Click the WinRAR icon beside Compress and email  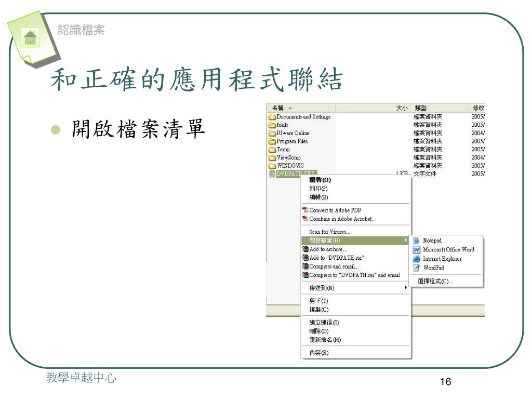click(305, 267)
